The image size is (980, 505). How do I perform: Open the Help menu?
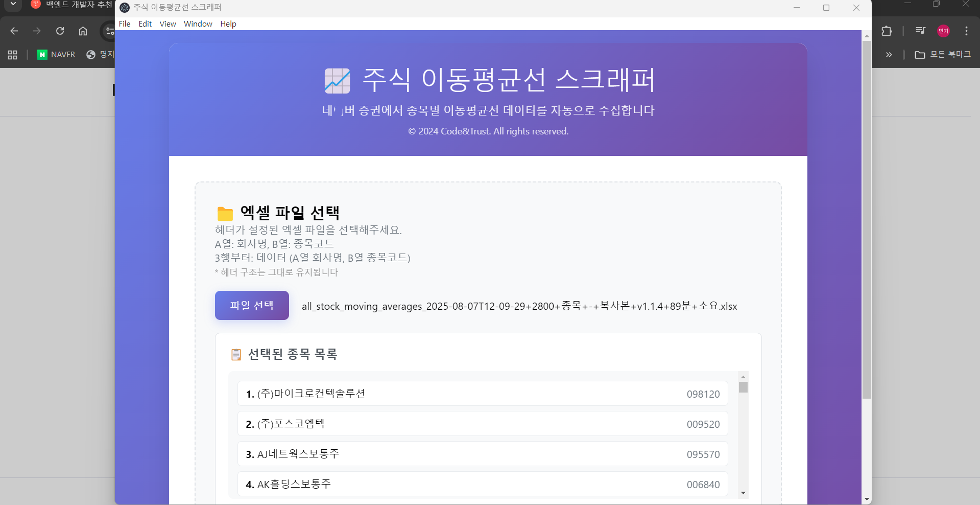[x=228, y=24]
